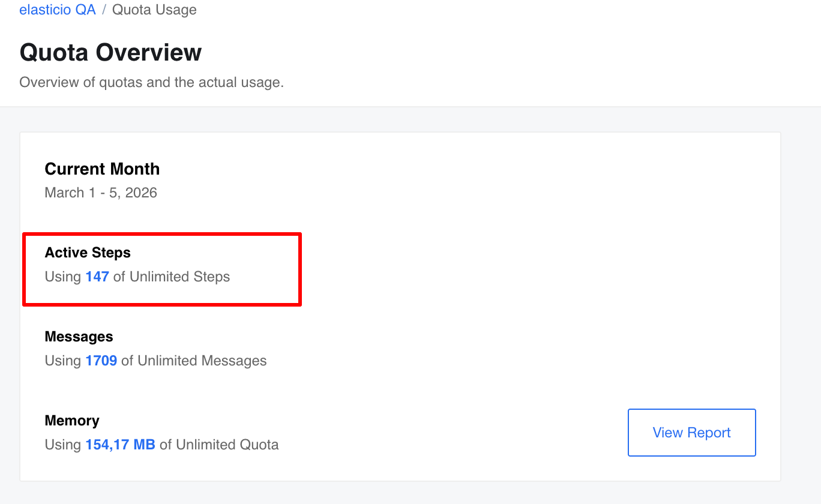This screenshot has height=504, width=821.
Task: Click the Memory section label
Action: coord(71,421)
